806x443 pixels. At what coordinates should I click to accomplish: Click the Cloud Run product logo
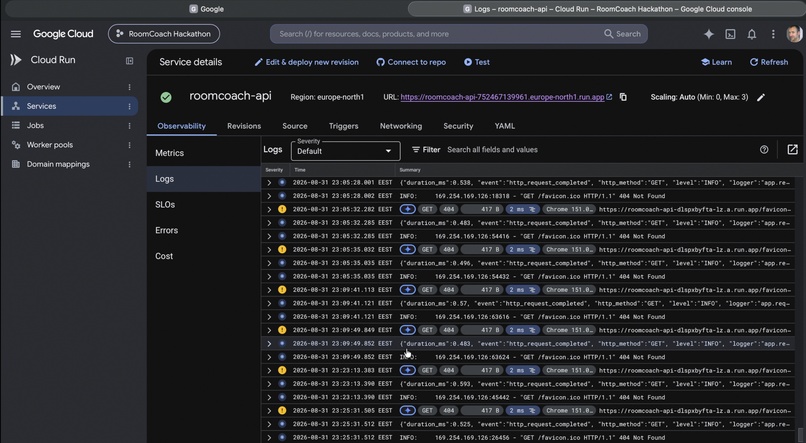[x=15, y=60]
